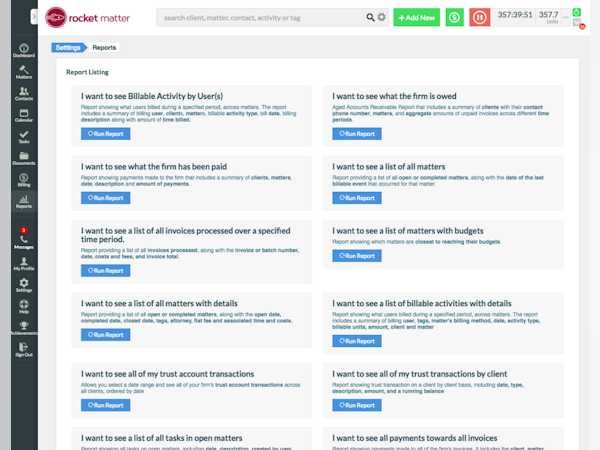
Task: Click 'I want to see all payments towards all invoices'
Action: [414, 438]
